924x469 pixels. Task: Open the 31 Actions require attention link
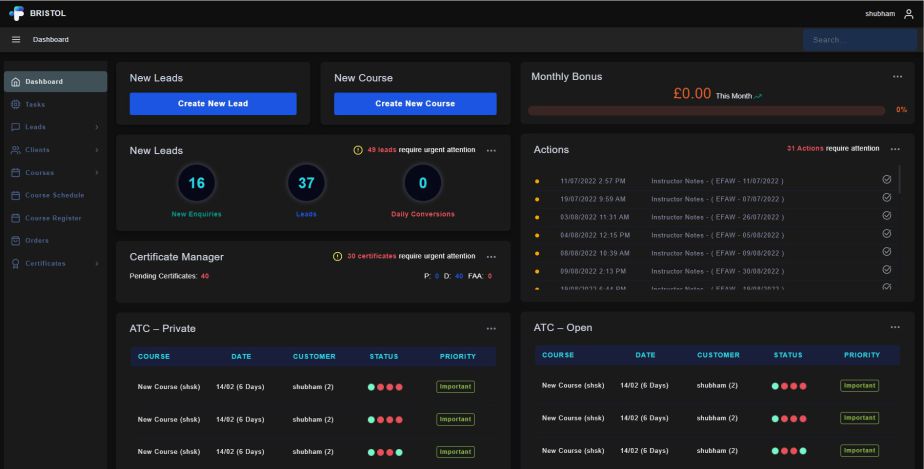tap(805, 148)
